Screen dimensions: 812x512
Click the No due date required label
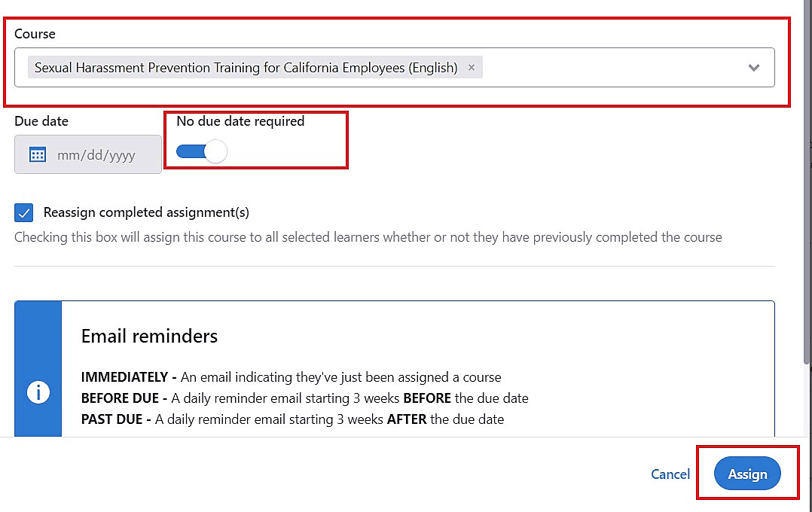[240, 121]
